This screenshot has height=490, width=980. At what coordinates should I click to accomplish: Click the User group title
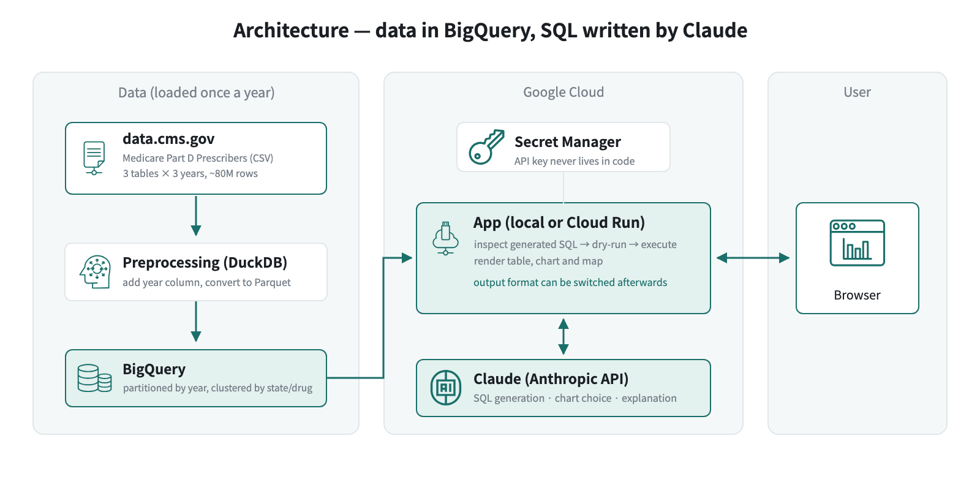click(x=857, y=92)
